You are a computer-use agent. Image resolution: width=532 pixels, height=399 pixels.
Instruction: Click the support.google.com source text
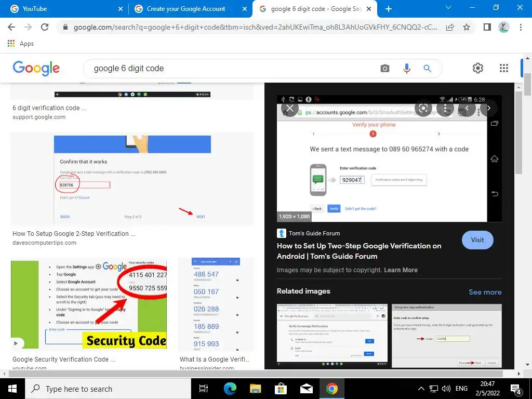point(38,117)
